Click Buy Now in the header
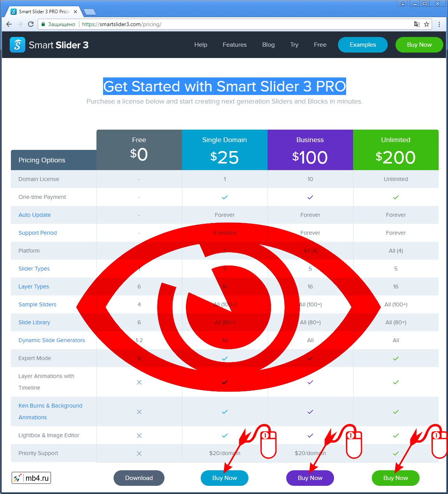The width and height of the screenshot is (448, 494). (419, 44)
